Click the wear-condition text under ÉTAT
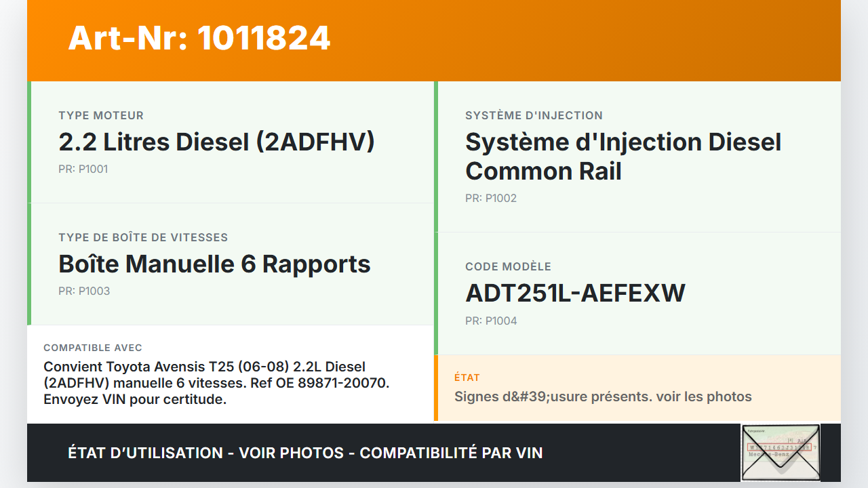 [x=602, y=396]
